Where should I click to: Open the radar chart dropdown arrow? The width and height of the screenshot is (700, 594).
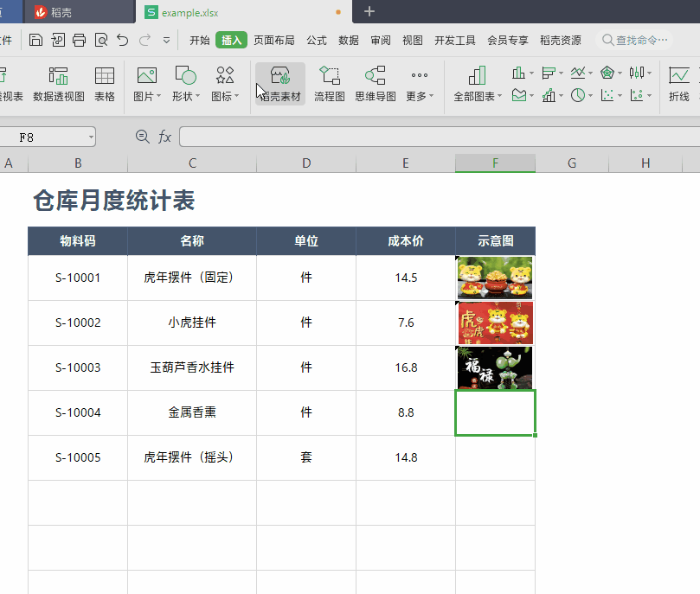(x=620, y=73)
